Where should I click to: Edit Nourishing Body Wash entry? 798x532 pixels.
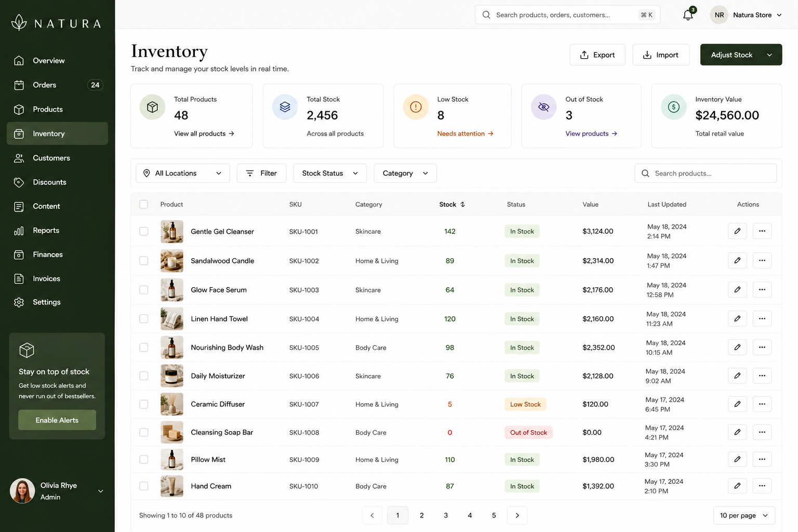[737, 347]
